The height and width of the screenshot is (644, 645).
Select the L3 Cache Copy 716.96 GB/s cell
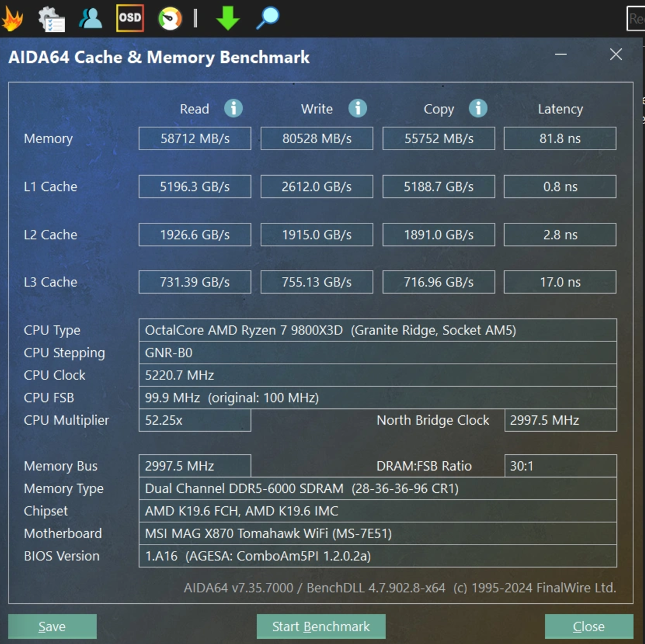438,282
